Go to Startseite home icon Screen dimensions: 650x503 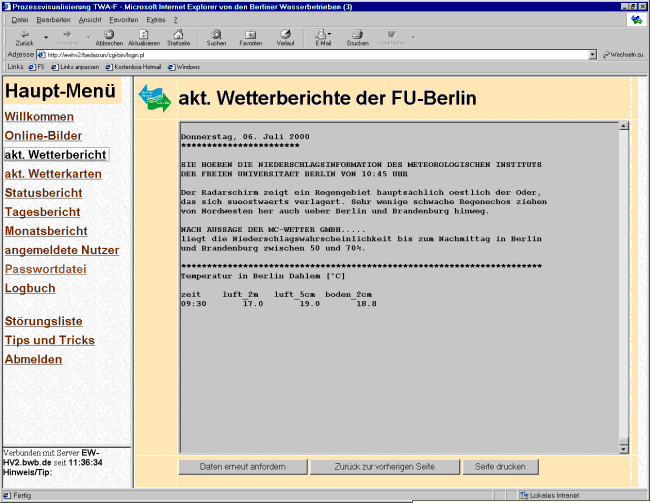(x=179, y=36)
